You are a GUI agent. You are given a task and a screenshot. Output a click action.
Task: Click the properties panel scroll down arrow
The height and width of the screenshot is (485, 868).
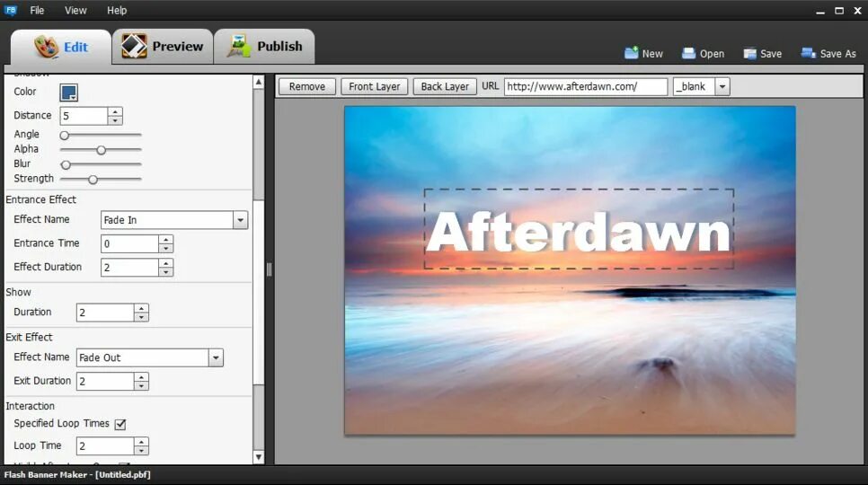tap(259, 457)
